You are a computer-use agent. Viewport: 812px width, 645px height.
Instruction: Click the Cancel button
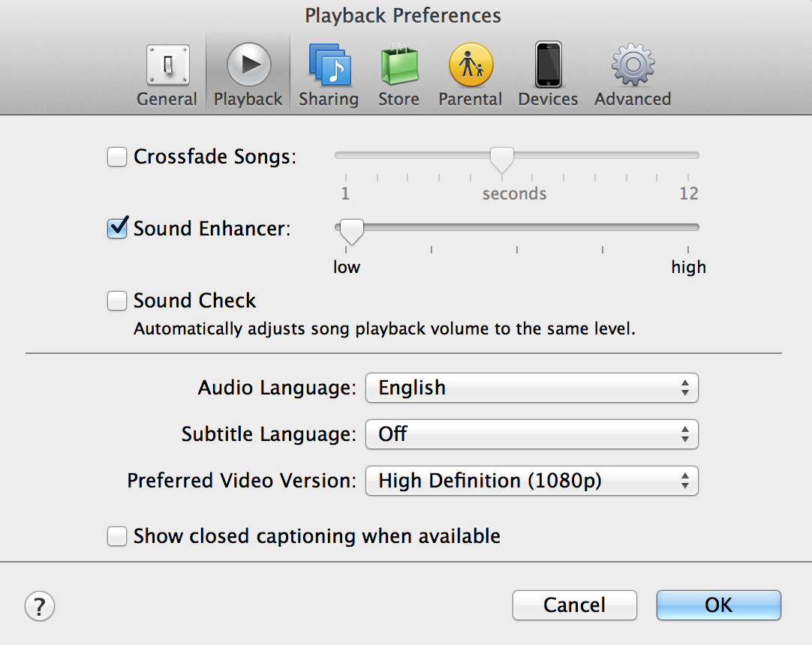(x=575, y=604)
